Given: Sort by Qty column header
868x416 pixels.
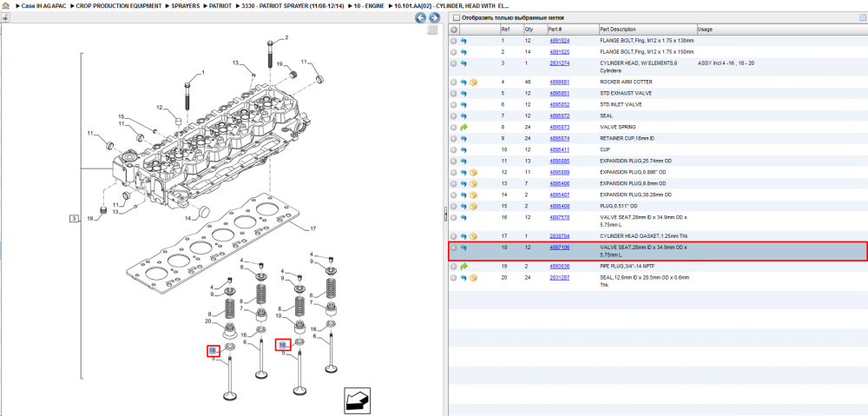Looking at the screenshot, I should (534, 30).
